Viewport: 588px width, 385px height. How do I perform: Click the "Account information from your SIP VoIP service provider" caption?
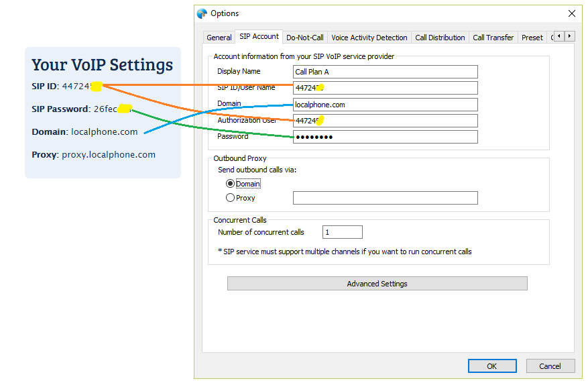(x=304, y=56)
